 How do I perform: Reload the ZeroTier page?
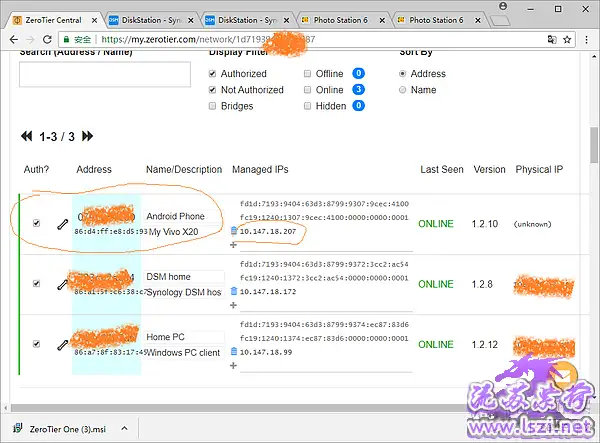(x=47, y=39)
